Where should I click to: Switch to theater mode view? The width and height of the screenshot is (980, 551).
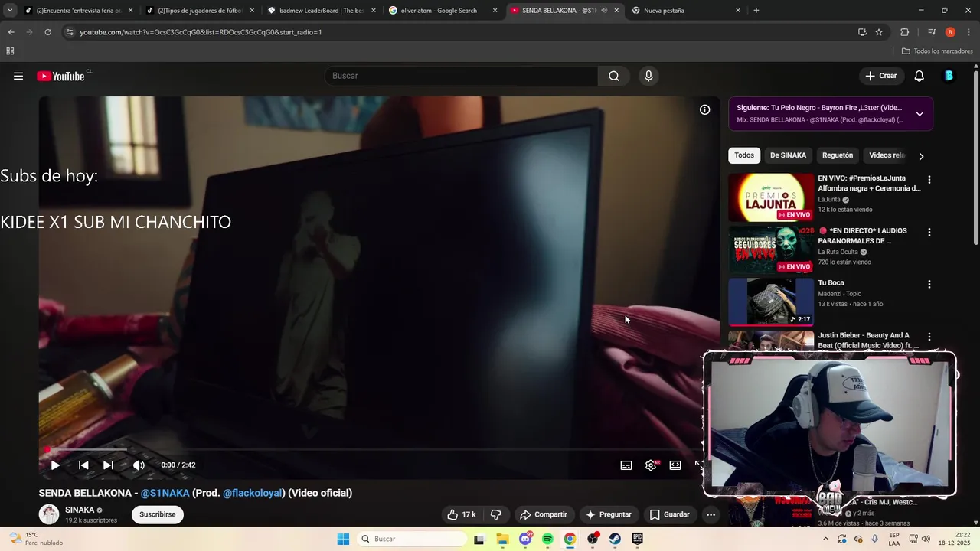coord(675,465)
